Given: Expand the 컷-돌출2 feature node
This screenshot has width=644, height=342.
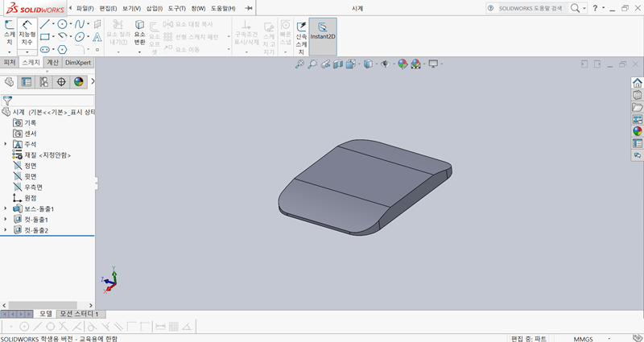Looking at the screenshot, I should coord(6,230).
